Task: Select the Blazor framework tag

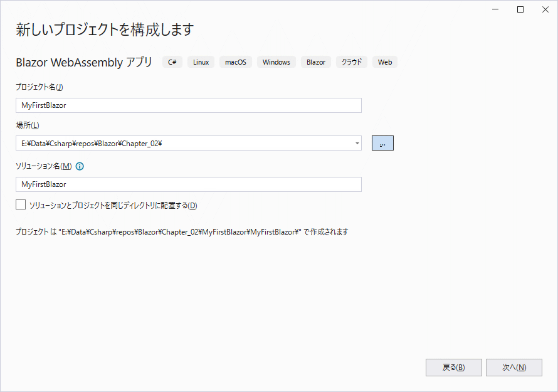Action: [315, 61]
